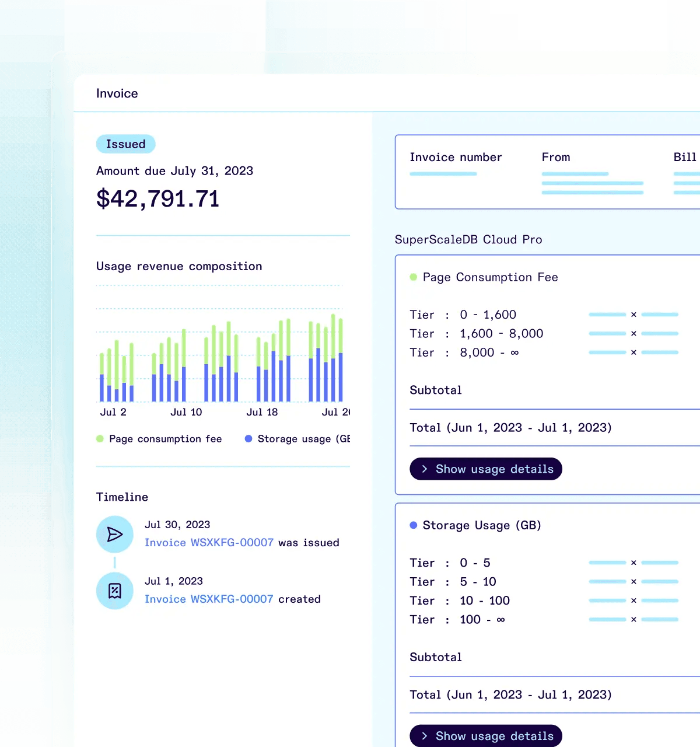Click the Jul 18 label on chart axis

[262, 412]
